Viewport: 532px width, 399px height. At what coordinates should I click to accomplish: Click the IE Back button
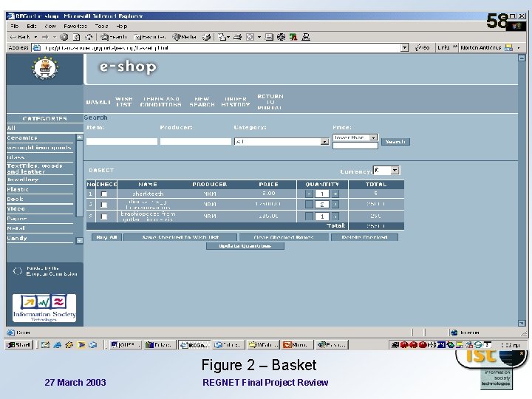(21, 37)
